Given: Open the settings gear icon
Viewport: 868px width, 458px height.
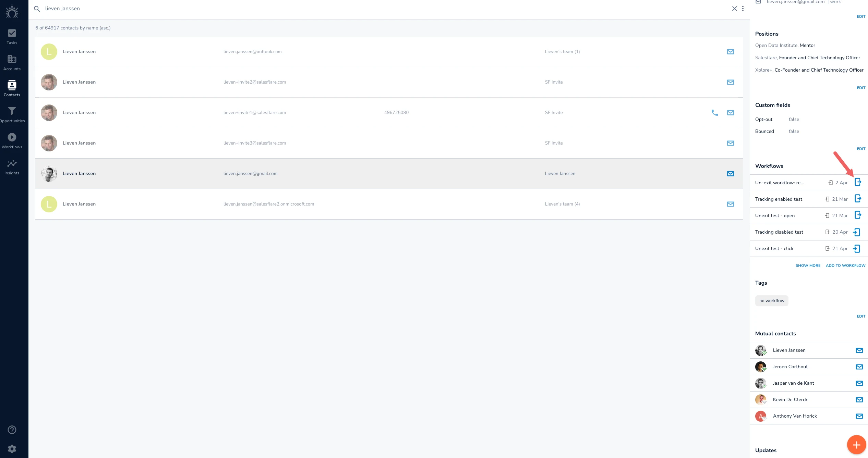Looking at the screenshot, I should pos(12,449).
